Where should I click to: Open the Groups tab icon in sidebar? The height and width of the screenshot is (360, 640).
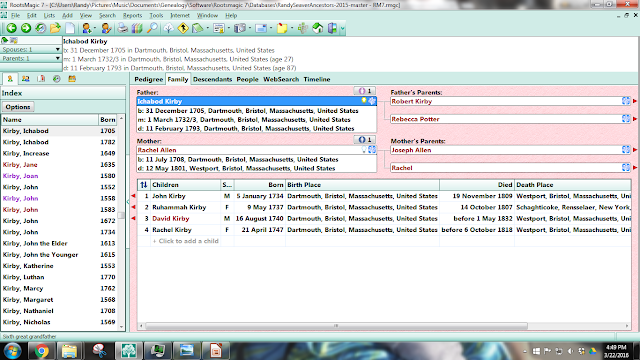point(72,79)
